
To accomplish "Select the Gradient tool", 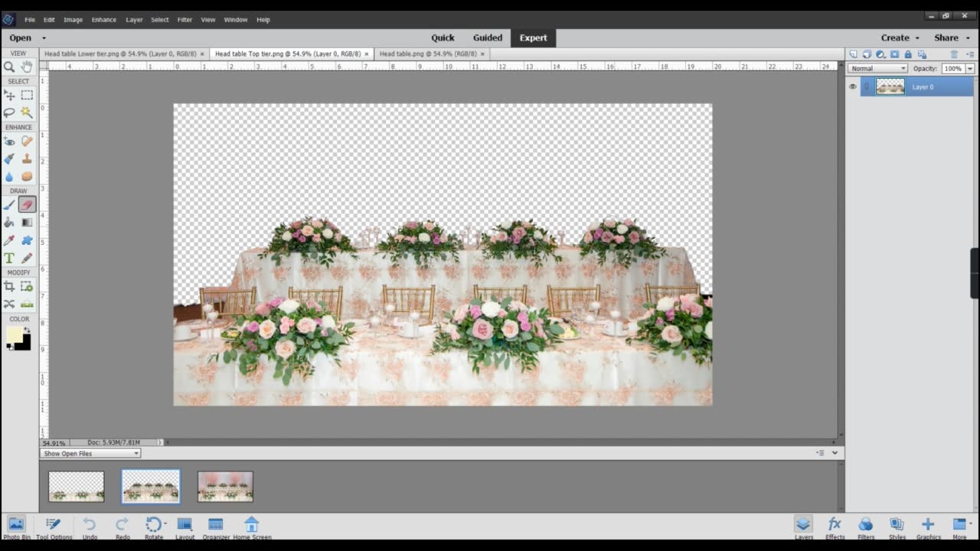I will tap(27, 223).
